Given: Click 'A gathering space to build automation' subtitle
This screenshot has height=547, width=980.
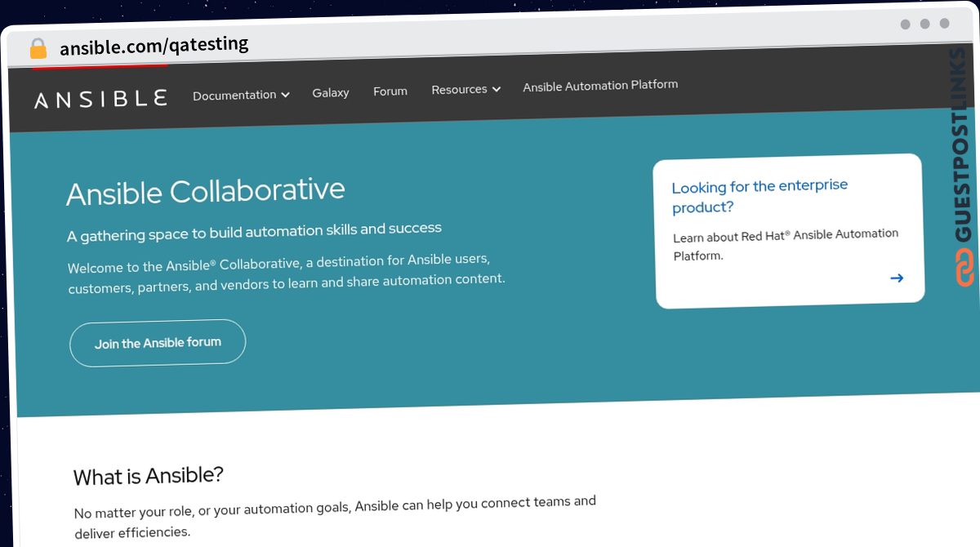Looking at the screenshot, I should tap(254, 232).
